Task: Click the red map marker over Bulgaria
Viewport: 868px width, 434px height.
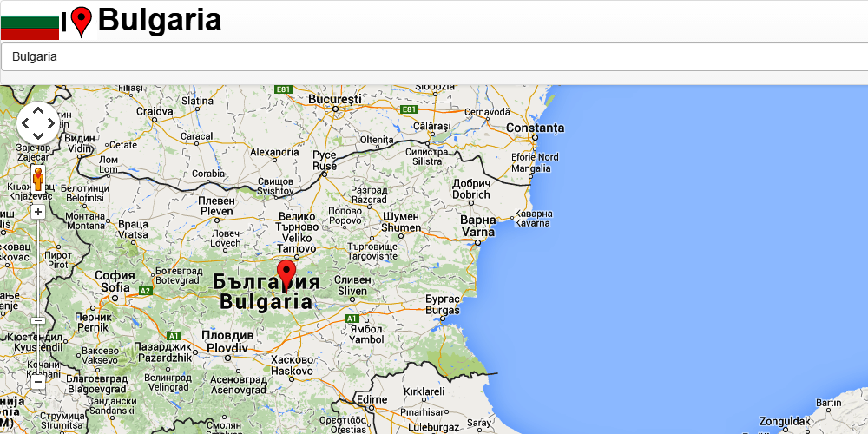Action: [286, 276]
